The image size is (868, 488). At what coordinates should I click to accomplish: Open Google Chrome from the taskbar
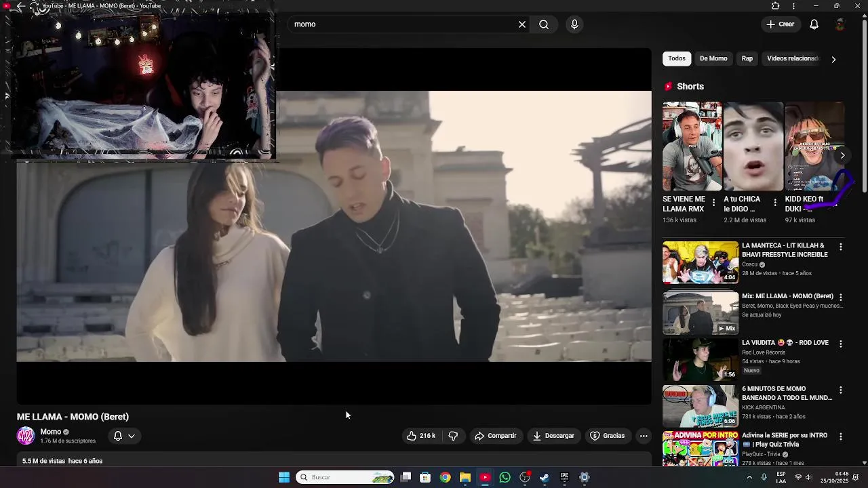[445, 477]
